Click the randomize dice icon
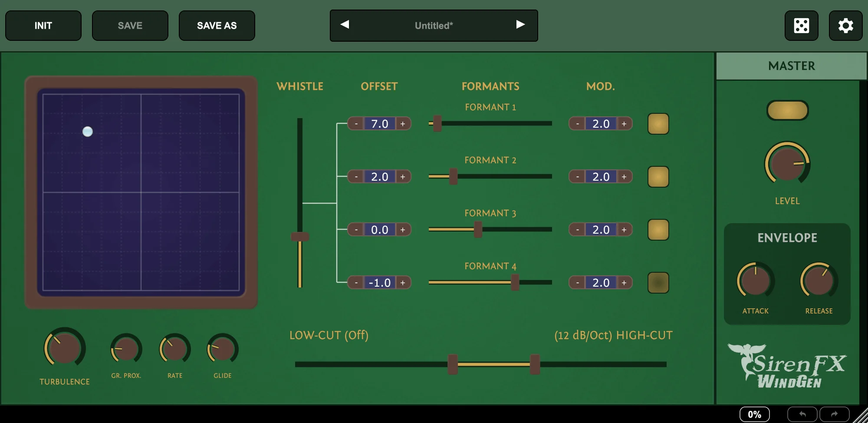 pyautogui.click(x=801, y=26)
